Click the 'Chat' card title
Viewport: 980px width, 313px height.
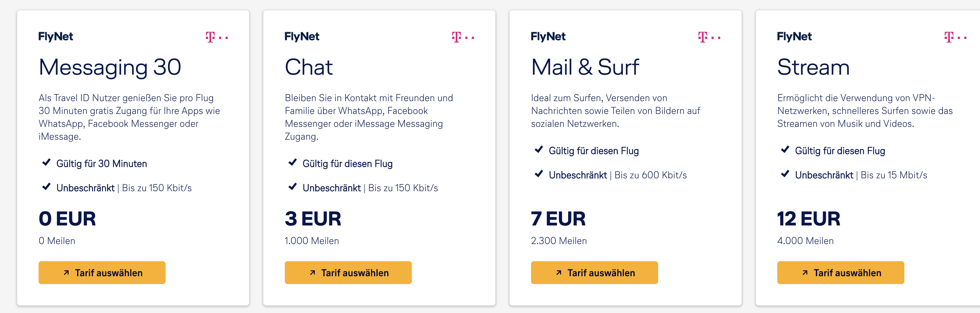click(x=309, y=68)
